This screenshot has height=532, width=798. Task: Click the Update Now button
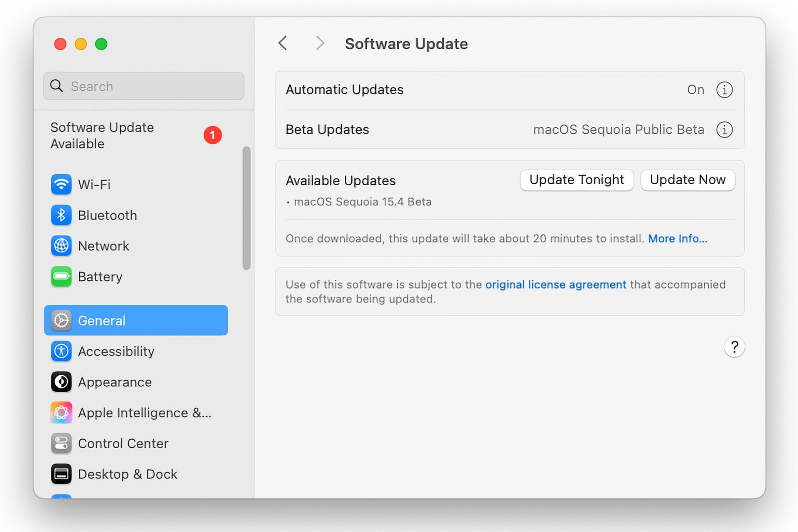pyautogui.click(x=687, y=180)
